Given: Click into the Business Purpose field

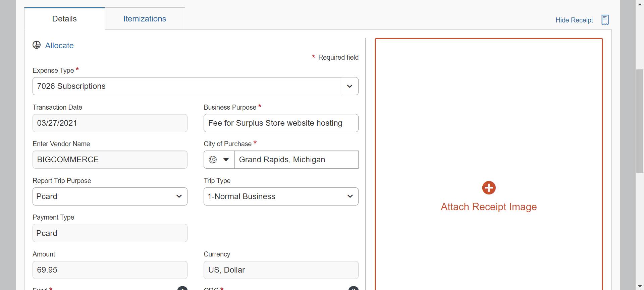Looking at the screenshot, I should tap(281, 123).
